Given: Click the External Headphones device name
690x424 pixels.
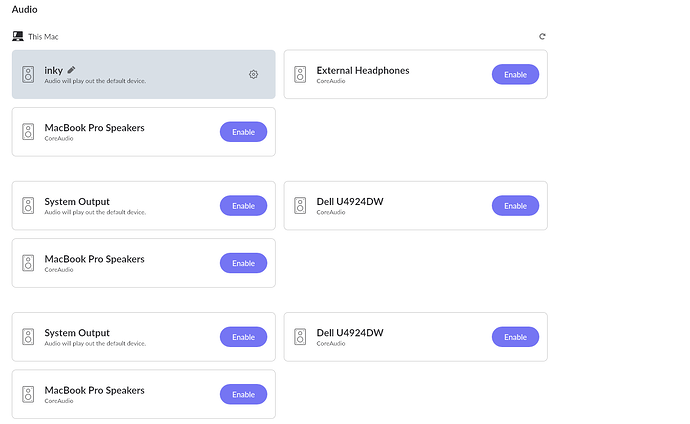Looking at the screenshot, I should [363, 70].
